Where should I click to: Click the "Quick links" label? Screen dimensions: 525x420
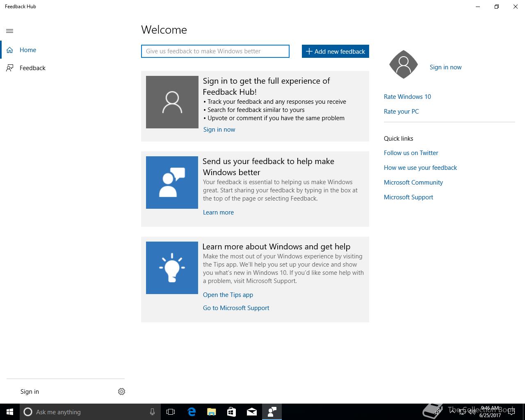[399, 139]
